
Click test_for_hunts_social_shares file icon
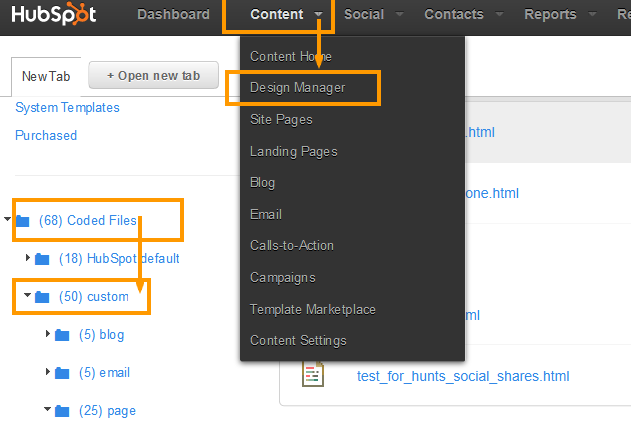point(313,374)
